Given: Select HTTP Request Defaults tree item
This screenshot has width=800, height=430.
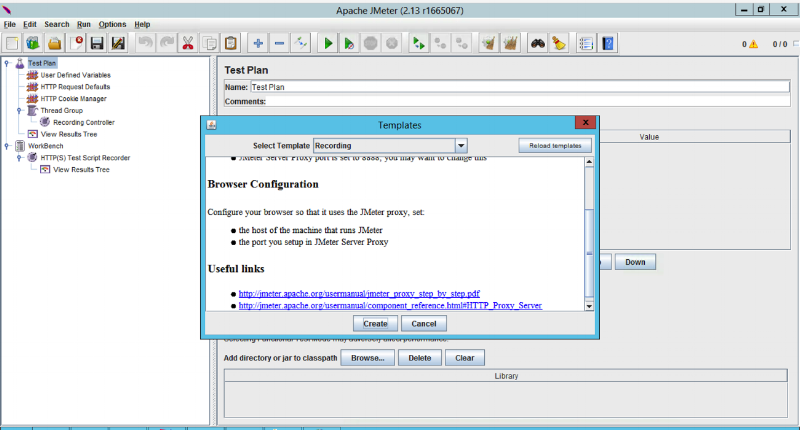Looking at the screenshot, I should click(75, 87).
